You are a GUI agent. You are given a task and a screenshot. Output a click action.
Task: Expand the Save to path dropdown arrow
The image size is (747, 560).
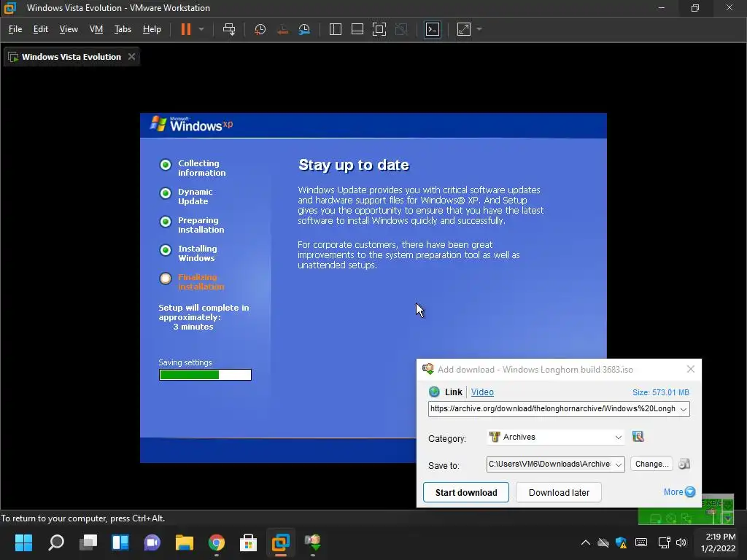(x=619, y=464)
